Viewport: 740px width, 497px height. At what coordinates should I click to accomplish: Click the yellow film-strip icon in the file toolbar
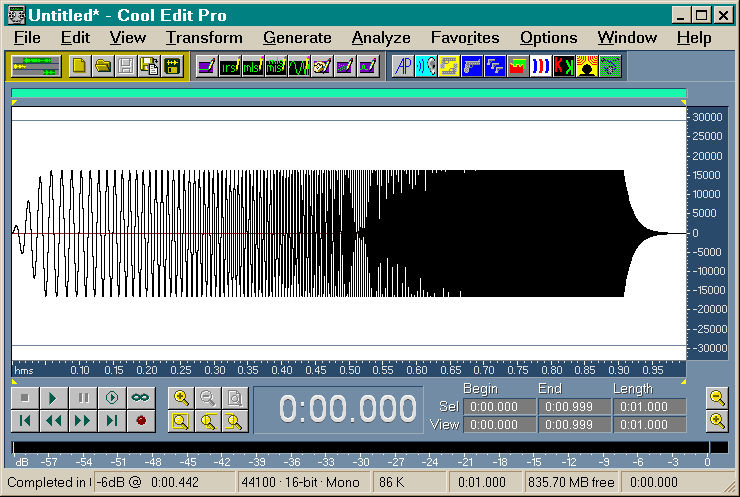coord(172,66)
